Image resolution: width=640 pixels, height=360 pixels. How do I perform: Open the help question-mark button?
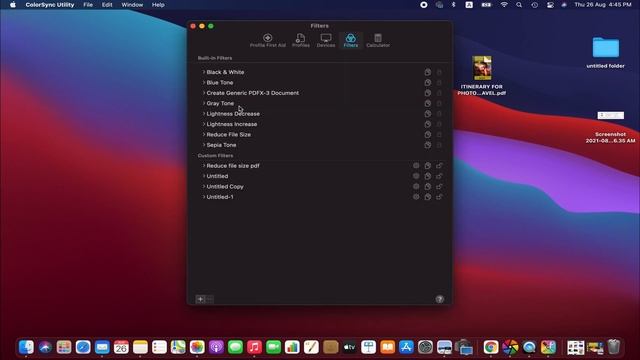[439, 299]
